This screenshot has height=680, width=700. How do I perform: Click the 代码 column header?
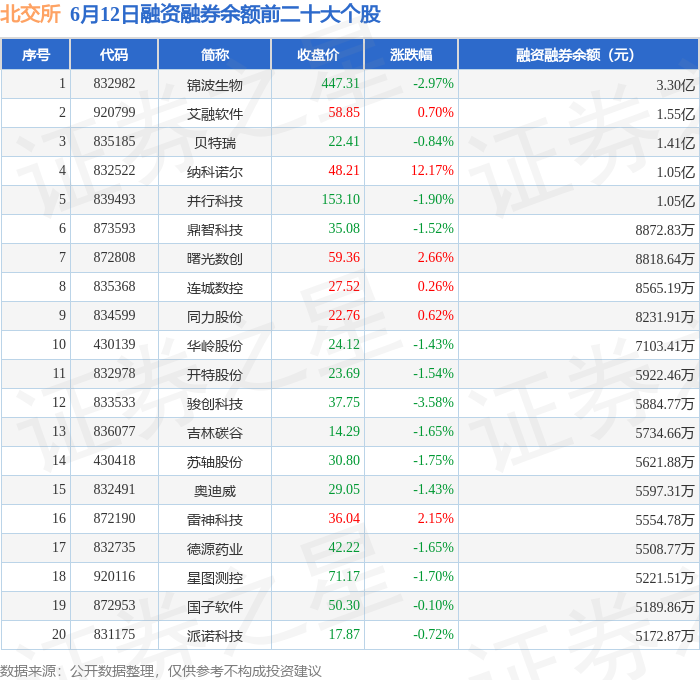click(x=114, y=54)
